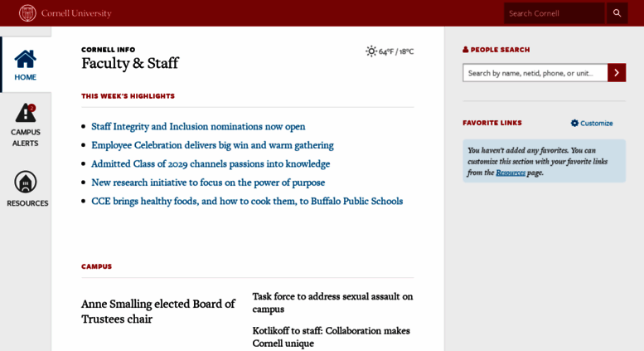Open Kotlikoff to staff collaboration story
The width and height of the screenshot is (644, 351).
pos(331,337)
